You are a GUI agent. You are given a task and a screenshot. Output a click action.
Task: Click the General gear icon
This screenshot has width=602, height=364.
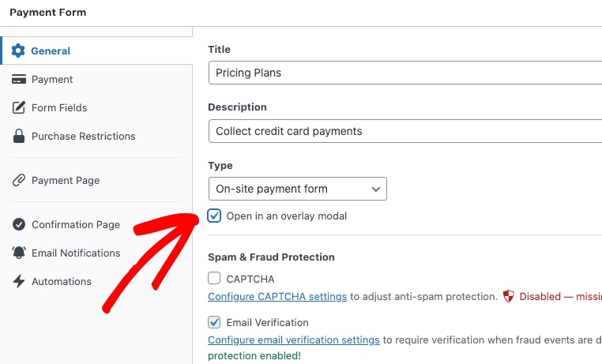point(19,51)
